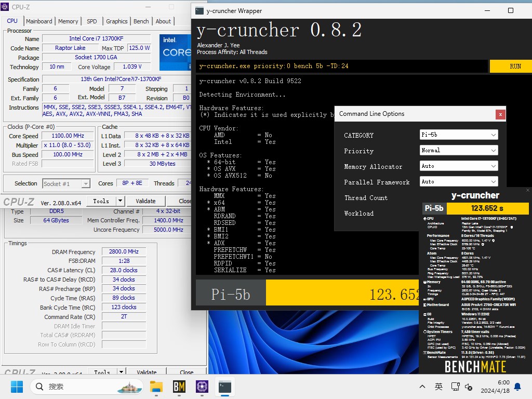This screenshot has height=399, width=532.
Task: Click the BENCHMATE logo at overlay bottom
Action: [475, 367]
